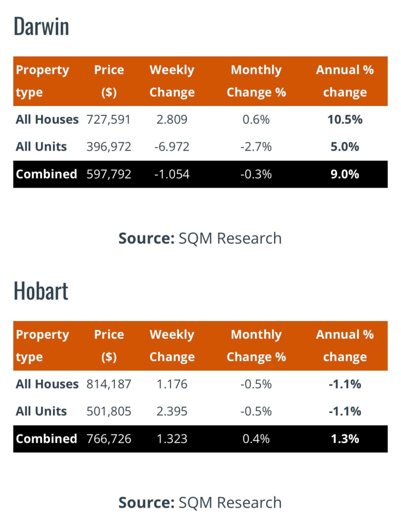The height and width of the screenshot is (532, 401).
Task: Select Darwin All Units price 396,972
Action: 109,147
